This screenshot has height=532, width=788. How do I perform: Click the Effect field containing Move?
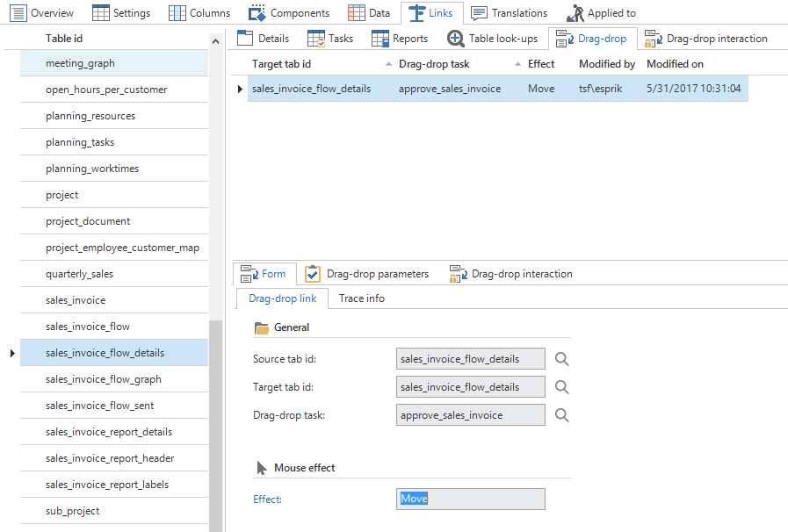(470, 499)
